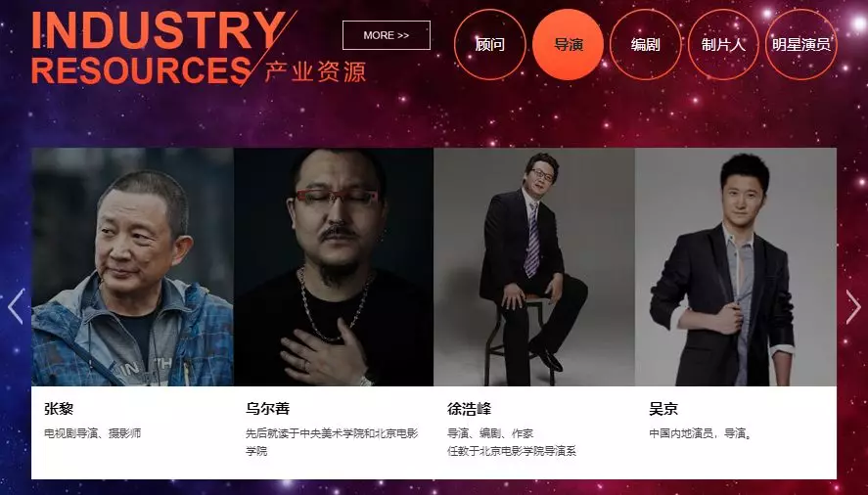The image size is (868, 495).
Task: Click 吴京's description 中国内地演员,导演
Action: (x=700, y=433)
